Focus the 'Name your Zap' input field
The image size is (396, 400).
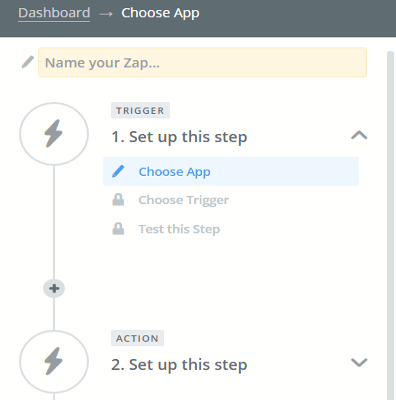(202, 62)
